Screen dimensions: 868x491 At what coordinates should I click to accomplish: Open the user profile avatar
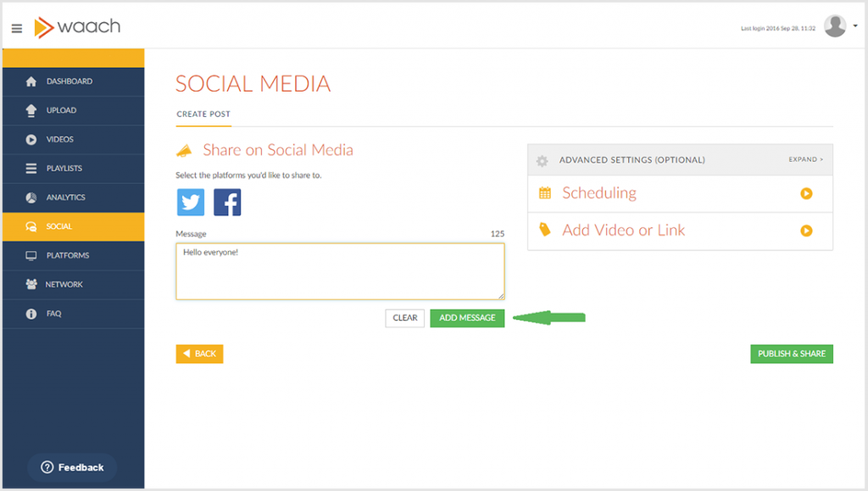[x=835, y=26]
